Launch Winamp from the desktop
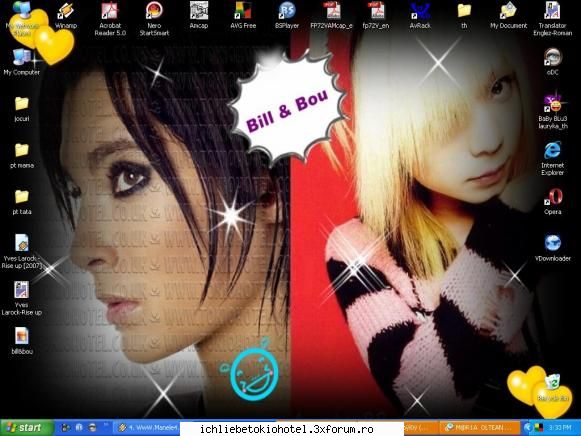Viewport: 581px width, 436px height. [66, 16]
